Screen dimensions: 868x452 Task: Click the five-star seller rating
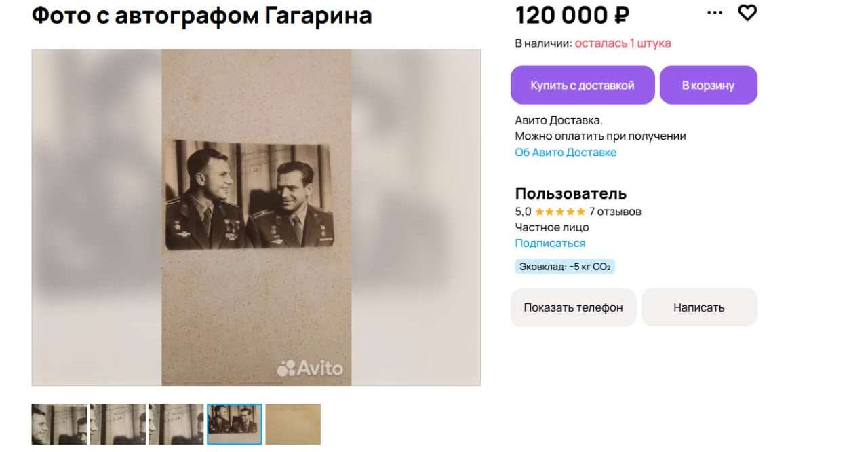(x=559, y=212)
